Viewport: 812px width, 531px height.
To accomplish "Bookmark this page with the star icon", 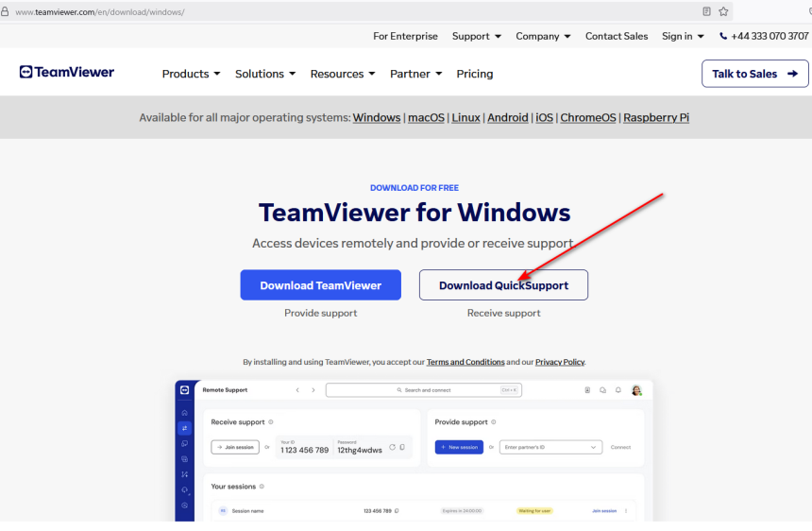I will [723, 11].
